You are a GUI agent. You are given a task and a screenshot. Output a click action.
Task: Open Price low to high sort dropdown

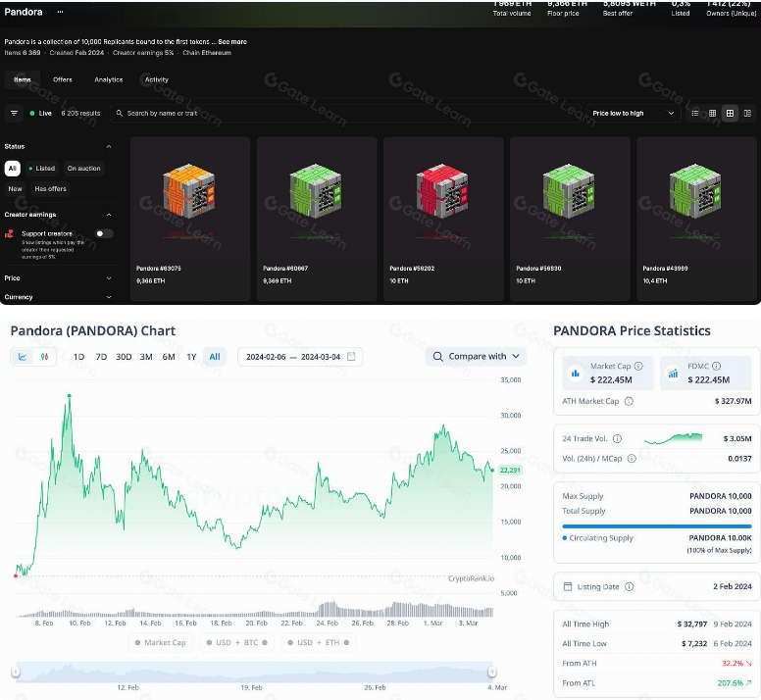pos(634,113)
